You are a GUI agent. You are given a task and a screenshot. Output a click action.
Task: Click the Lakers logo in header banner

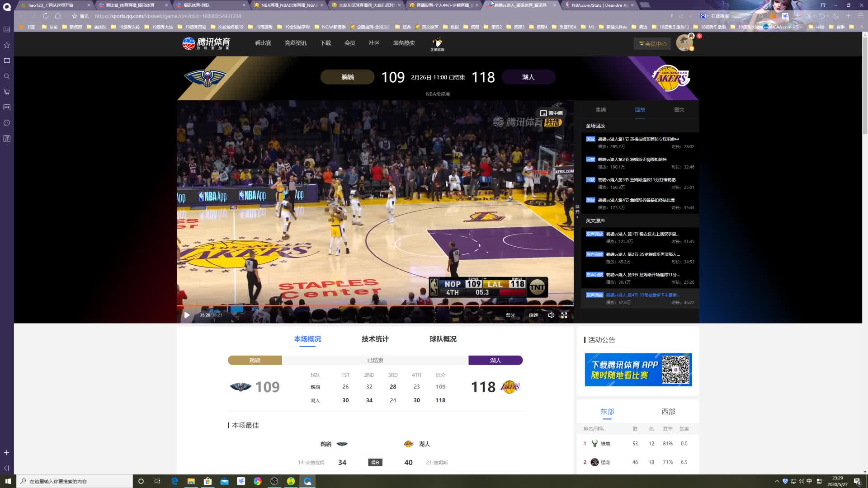pyautogui.click(x=671, y=78)
